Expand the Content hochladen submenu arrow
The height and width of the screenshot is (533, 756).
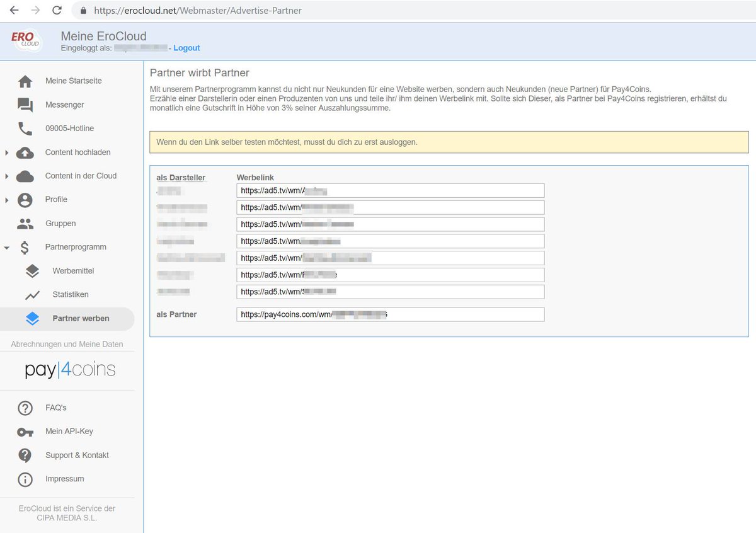point(6,152)
